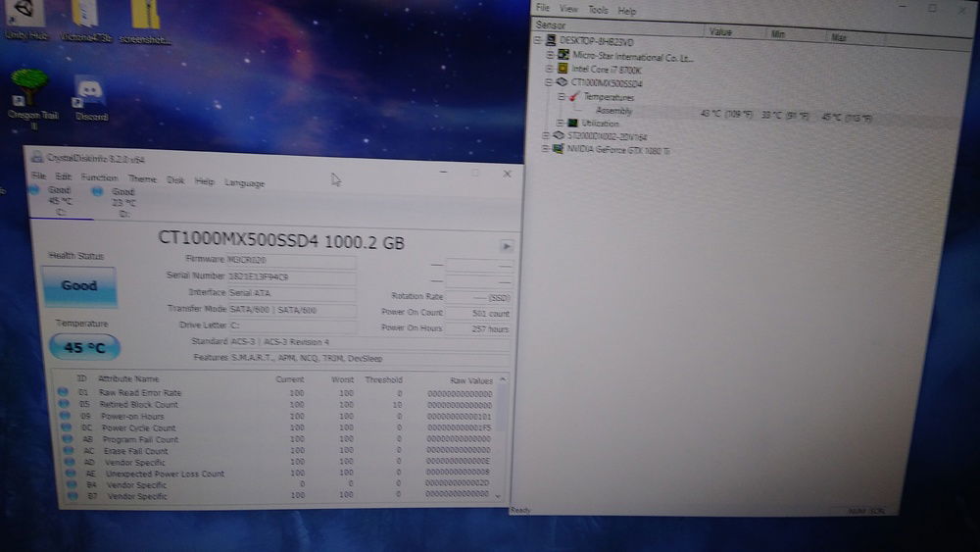The width and height of the screenshot is (980, 552).
Task: Open the Function menu in CrystalDiskInfo
Action: point(99,177)
